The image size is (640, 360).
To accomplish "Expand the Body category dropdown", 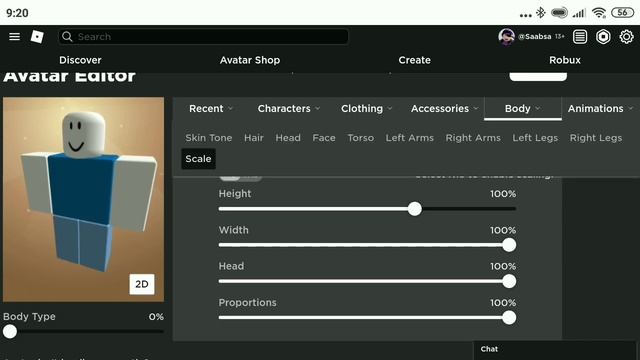I will tap(522, 109).
